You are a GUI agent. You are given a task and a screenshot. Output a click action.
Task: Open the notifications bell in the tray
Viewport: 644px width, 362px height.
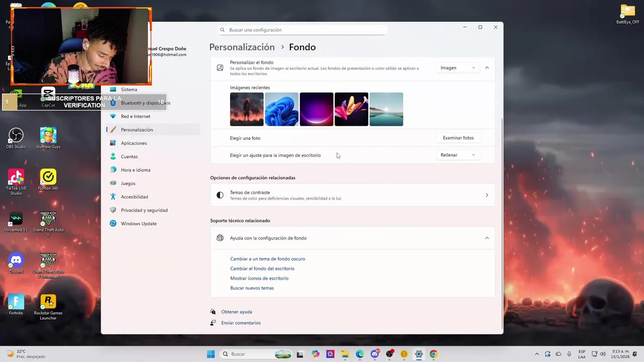point(636,354)
